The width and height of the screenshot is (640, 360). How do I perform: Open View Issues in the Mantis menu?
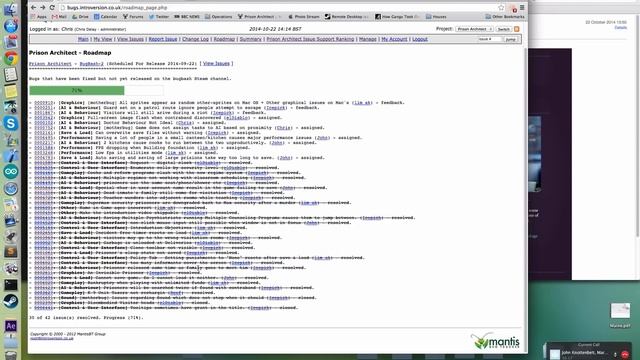point(130,39)
